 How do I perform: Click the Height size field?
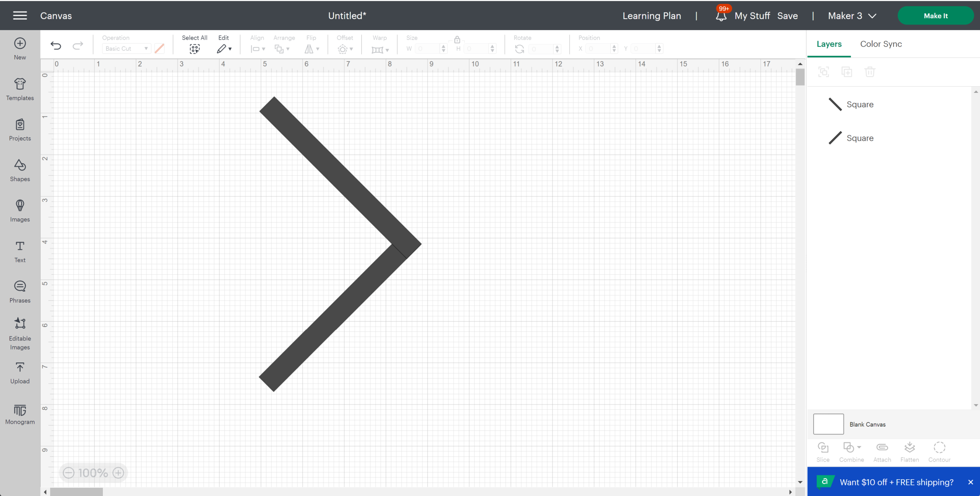(477, 49)
